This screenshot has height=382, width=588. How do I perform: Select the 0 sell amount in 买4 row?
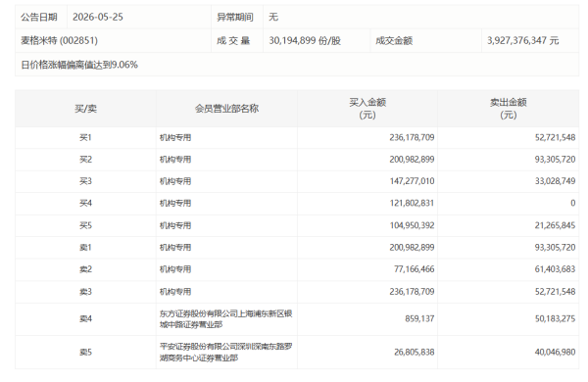coord(573,203)
